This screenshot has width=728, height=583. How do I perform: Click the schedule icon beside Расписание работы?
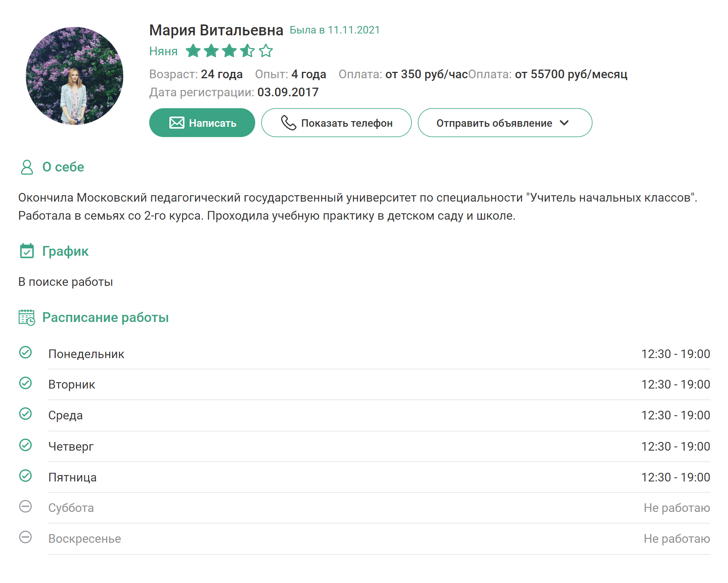27,317
